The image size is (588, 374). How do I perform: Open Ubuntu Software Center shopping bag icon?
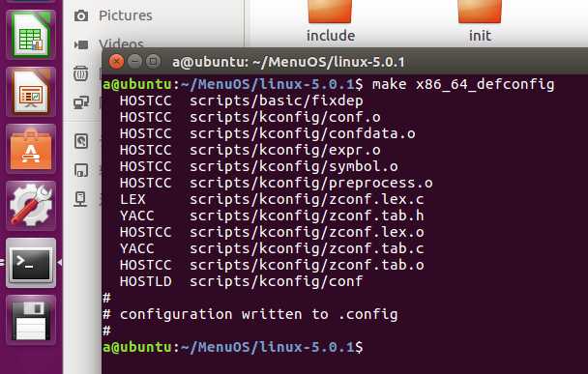coord(31,149)
